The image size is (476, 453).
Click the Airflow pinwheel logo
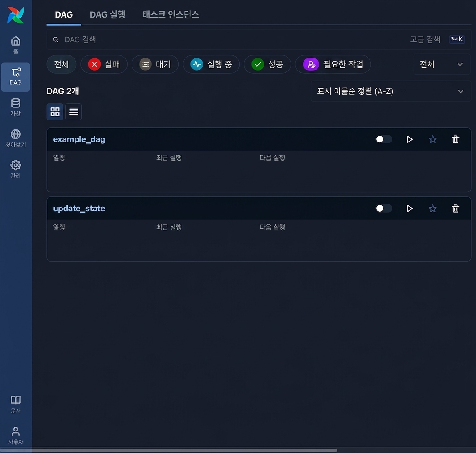point(15,15)
